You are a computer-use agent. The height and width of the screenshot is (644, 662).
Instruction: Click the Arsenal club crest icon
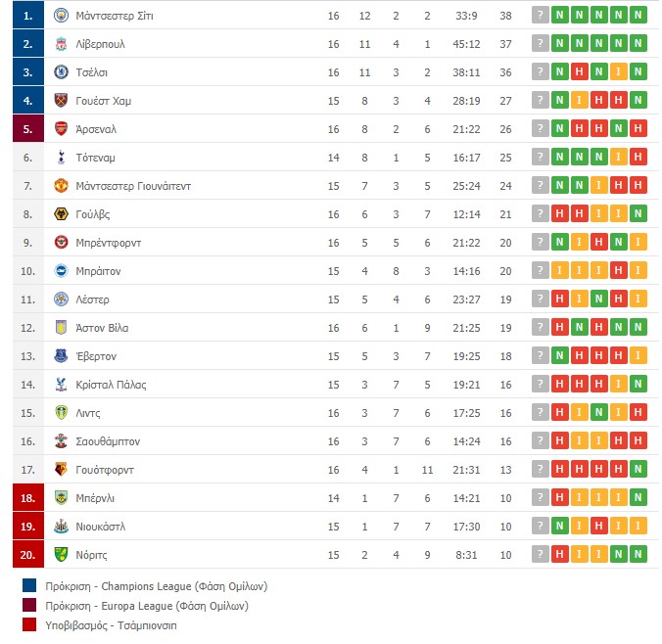pos(62,129)
